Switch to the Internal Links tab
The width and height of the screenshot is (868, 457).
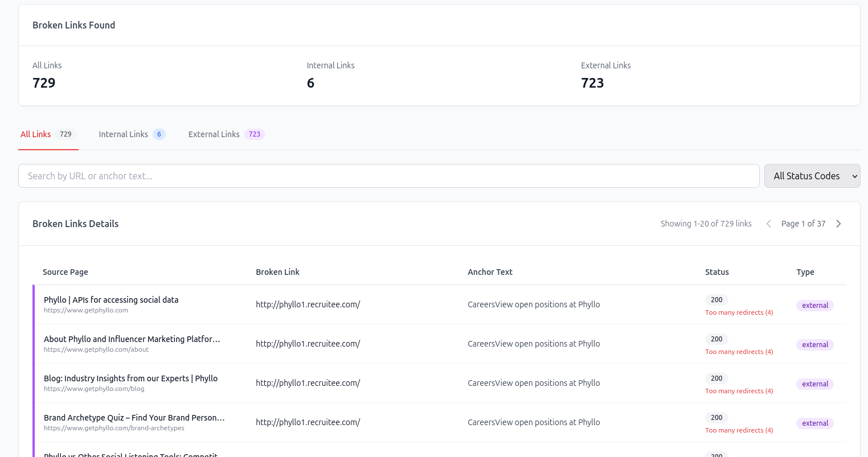(x=123, y=134)
